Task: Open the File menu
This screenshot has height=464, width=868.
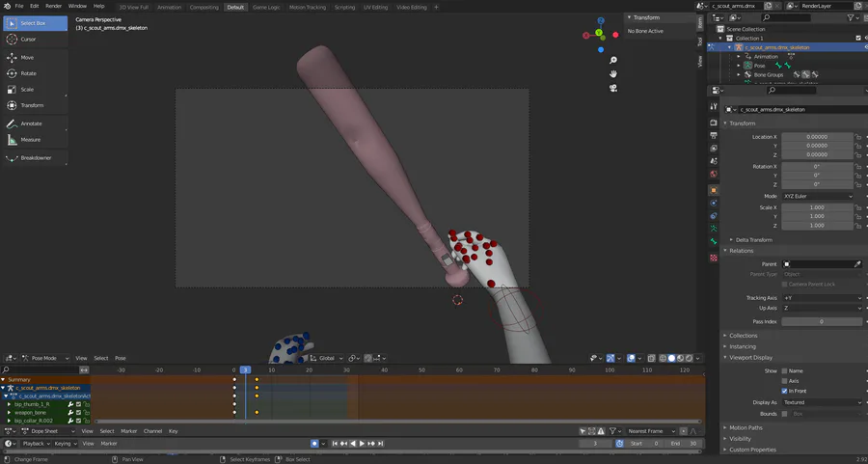Action: [x=19, y=6]
